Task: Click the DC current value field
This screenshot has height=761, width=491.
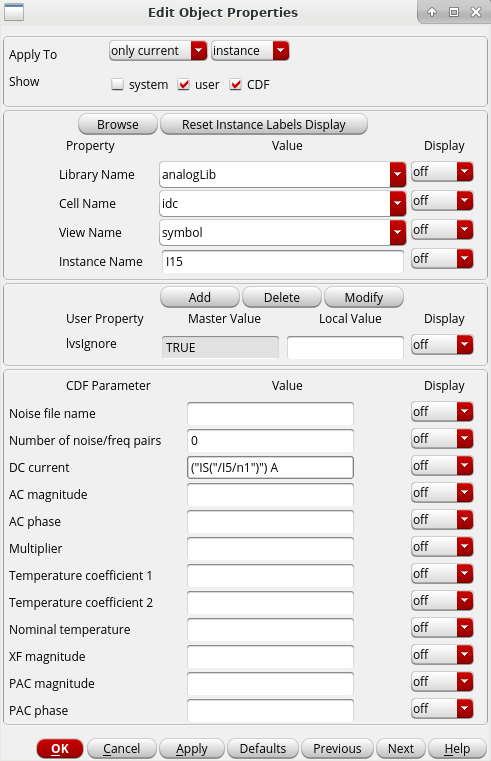Action: pos(270,468)
